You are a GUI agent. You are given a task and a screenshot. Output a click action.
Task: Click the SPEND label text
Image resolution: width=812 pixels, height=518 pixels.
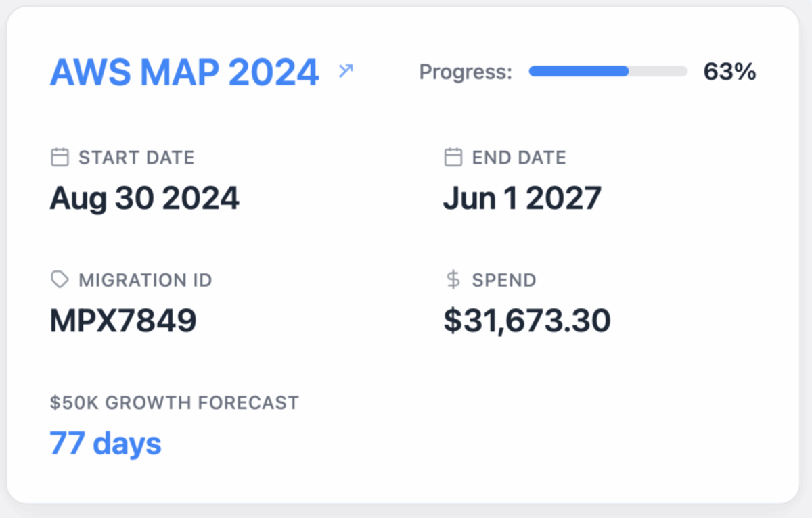coord(504,279)
